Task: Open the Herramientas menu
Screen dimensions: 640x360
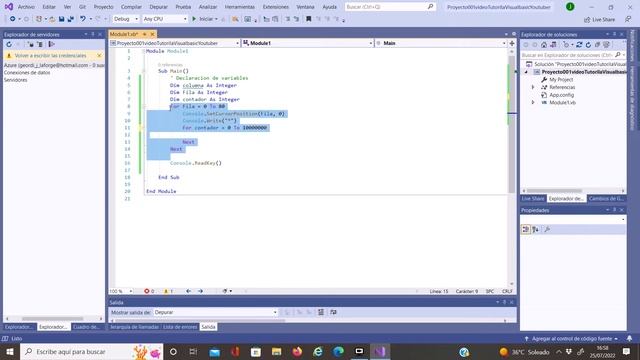Action: 240,7
